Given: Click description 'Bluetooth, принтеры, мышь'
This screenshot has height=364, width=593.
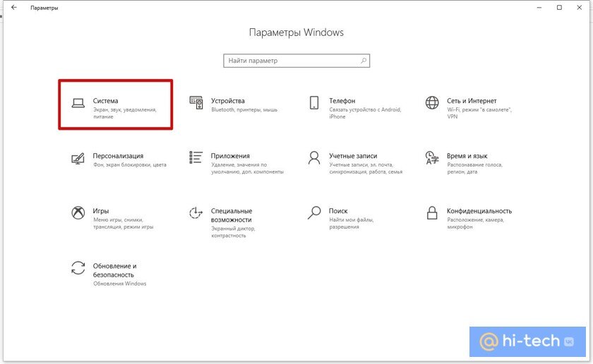Looking at the screenshot, I should [x=244, y=109].
